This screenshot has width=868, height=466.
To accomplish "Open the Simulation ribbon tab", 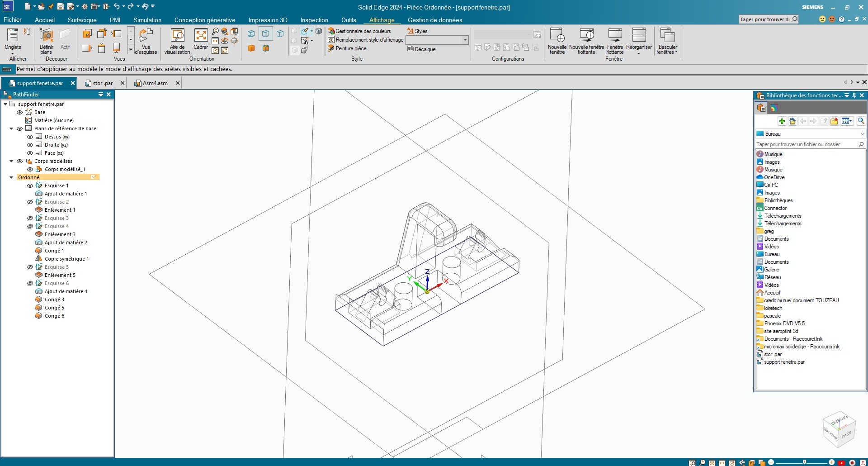I will click(147, 20).
